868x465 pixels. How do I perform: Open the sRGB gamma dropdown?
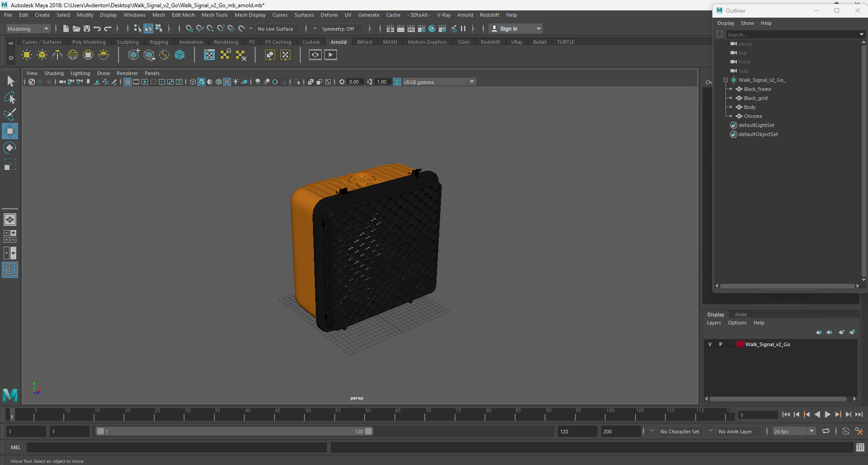click(x=472, y=82)
